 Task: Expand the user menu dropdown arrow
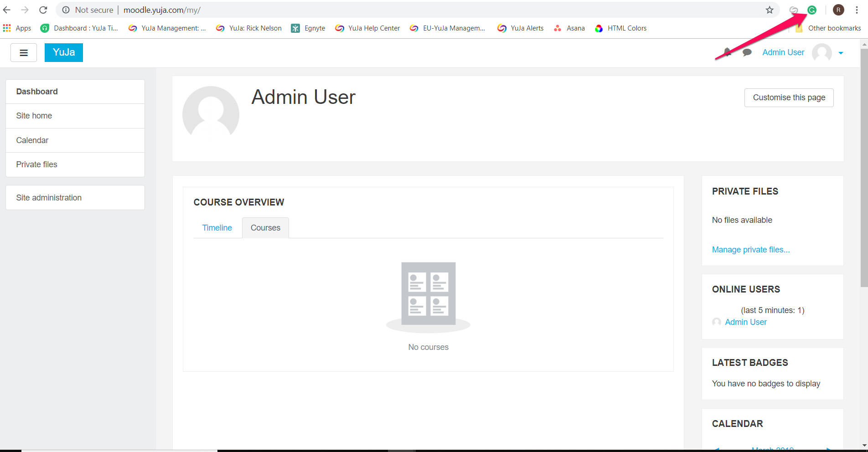pyautogui.click(x=841, y=53)
